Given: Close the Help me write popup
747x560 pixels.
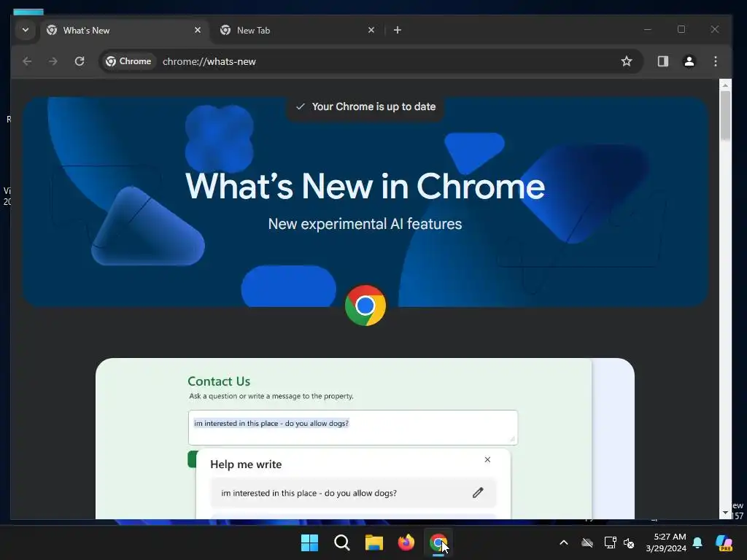Looking at the screenshot, I should click(487, 459).
